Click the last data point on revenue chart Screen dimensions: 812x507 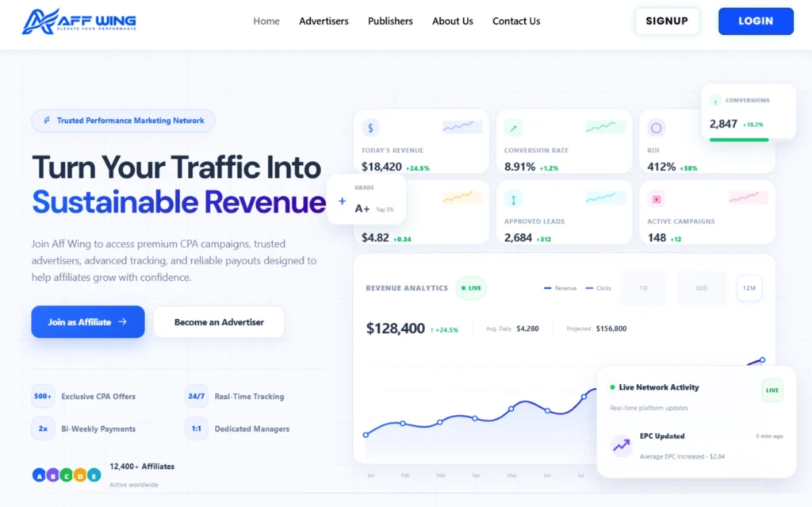pos(762,359)
